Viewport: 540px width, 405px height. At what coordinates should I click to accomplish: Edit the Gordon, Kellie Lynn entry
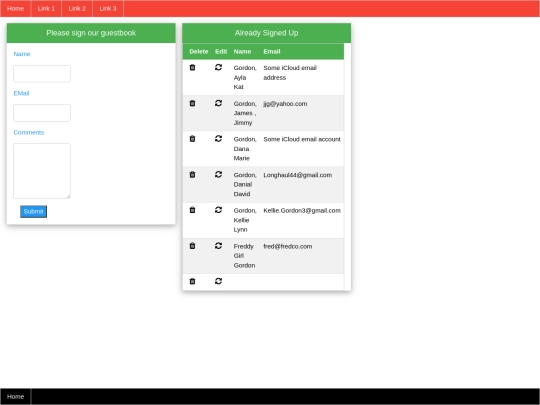218,210
